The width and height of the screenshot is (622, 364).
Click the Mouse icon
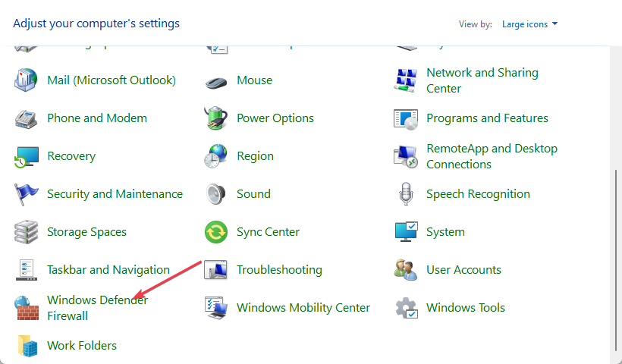tap(216, 81)
